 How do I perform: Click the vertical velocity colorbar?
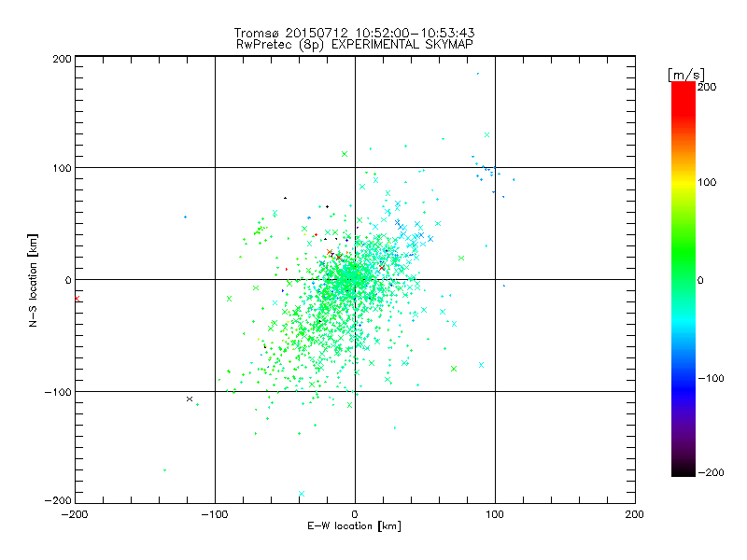click(x=684, y=279)
